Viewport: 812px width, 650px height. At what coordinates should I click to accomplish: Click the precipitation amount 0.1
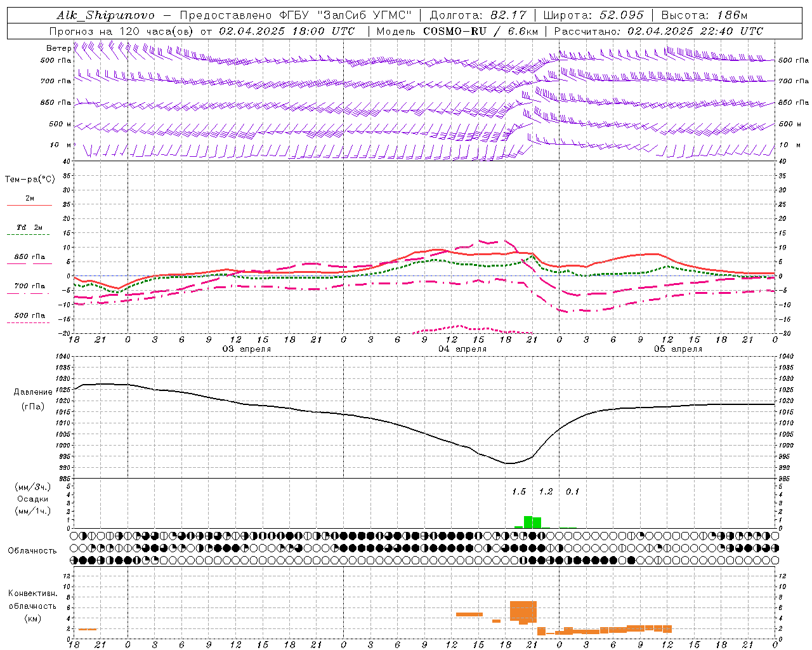573,491
